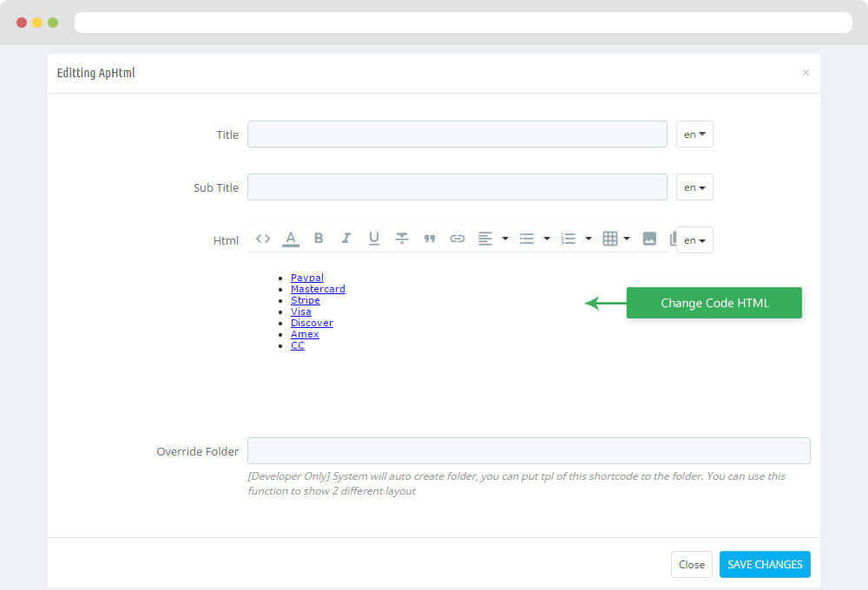Expand the ordered list dropdown

click(589, 239)
